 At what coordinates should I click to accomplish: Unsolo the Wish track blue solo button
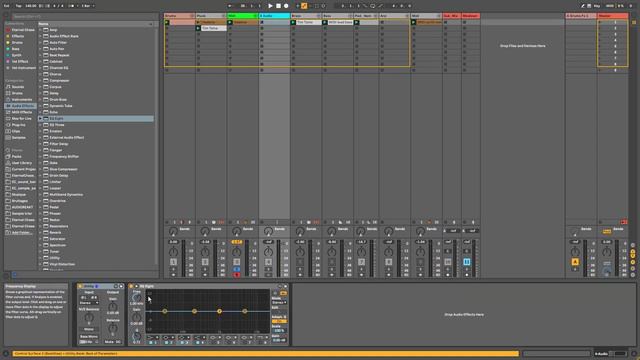[x=237, y=269]
